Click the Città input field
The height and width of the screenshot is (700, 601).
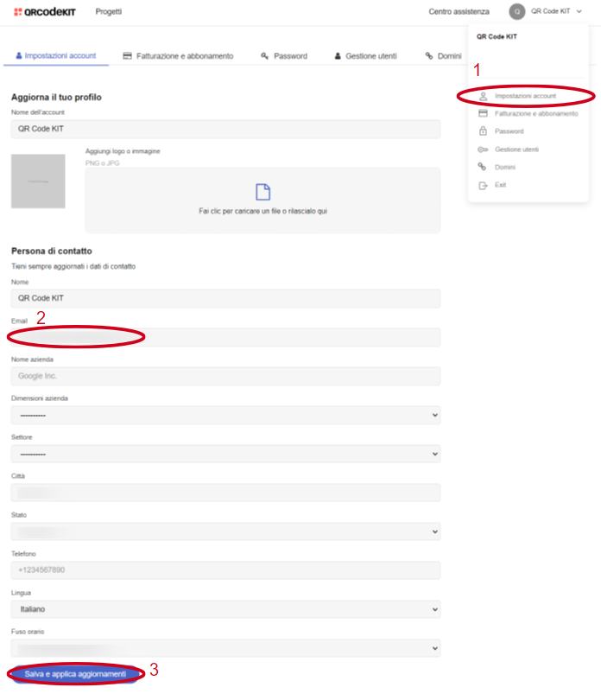(x=225, y=493)
